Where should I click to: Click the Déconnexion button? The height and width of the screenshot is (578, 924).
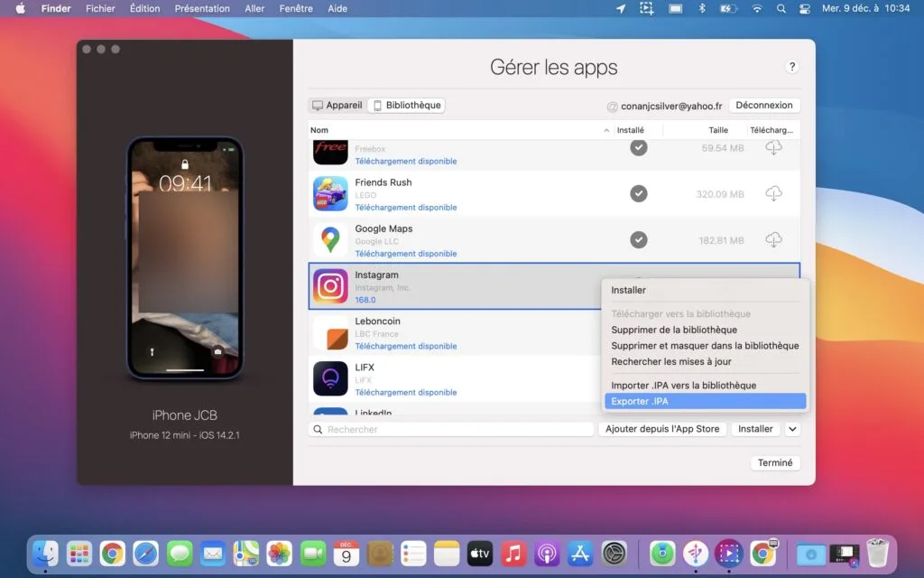(x=764, y=105)
